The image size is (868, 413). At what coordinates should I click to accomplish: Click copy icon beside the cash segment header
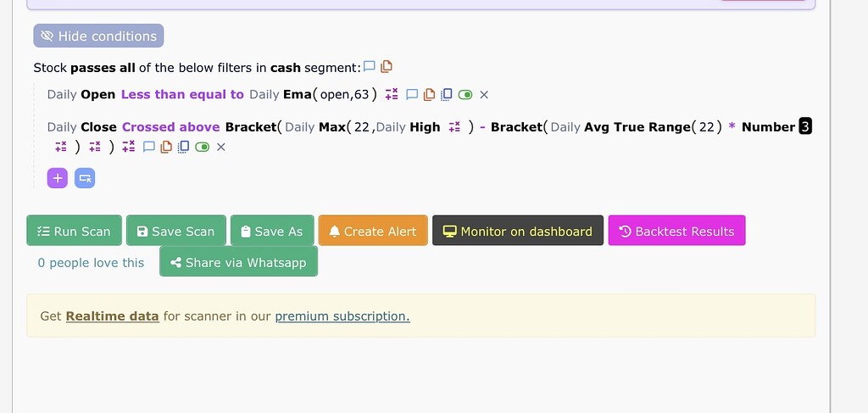(x=387, y=67)
